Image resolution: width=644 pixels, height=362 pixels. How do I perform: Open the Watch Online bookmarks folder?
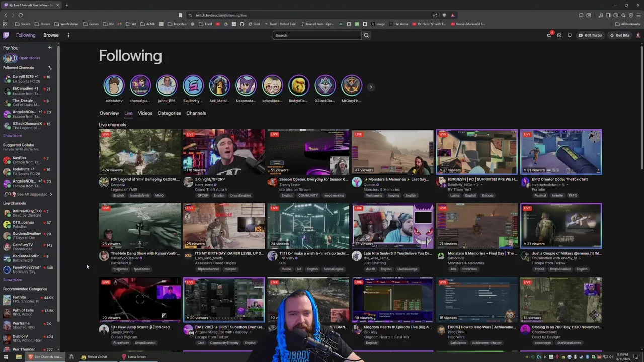click(66, 24)
